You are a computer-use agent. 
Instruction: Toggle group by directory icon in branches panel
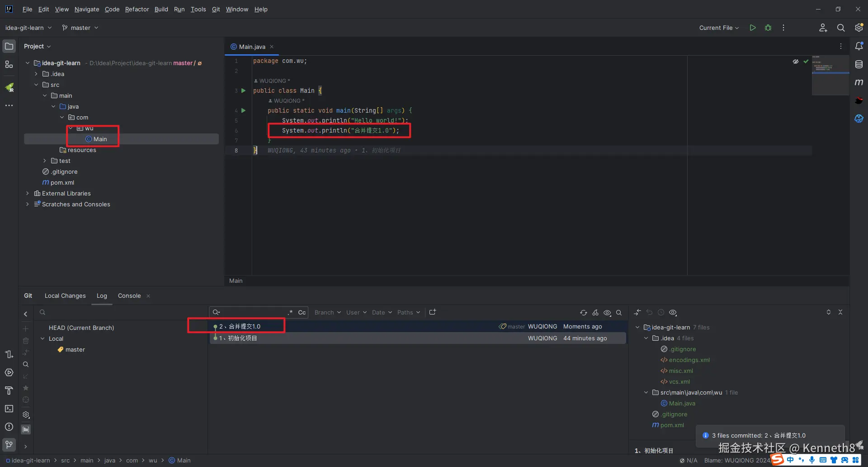click(26, 429)
